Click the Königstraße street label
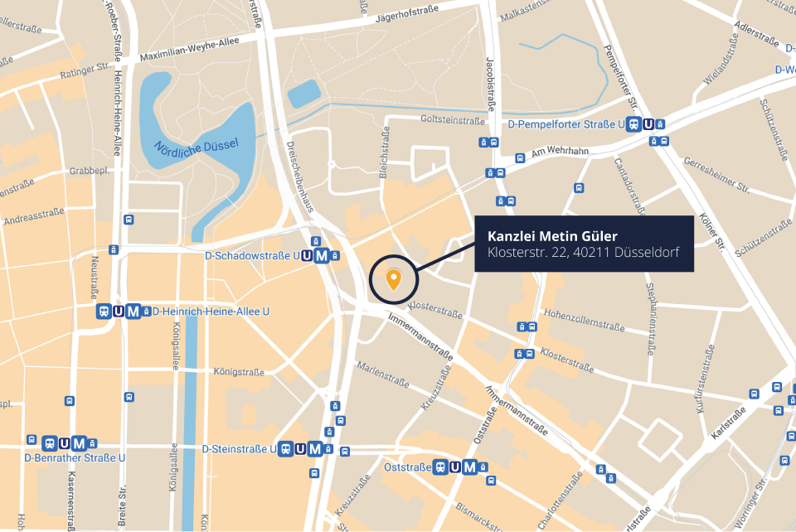This screenshot has width=796, height=532. click(x=239, y=372)
